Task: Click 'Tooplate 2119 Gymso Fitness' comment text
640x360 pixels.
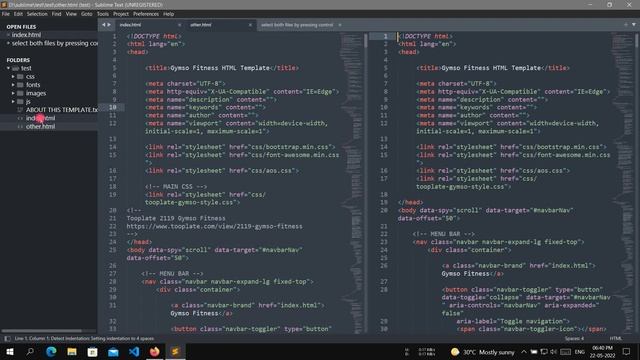Action: [x=176, y=218]
